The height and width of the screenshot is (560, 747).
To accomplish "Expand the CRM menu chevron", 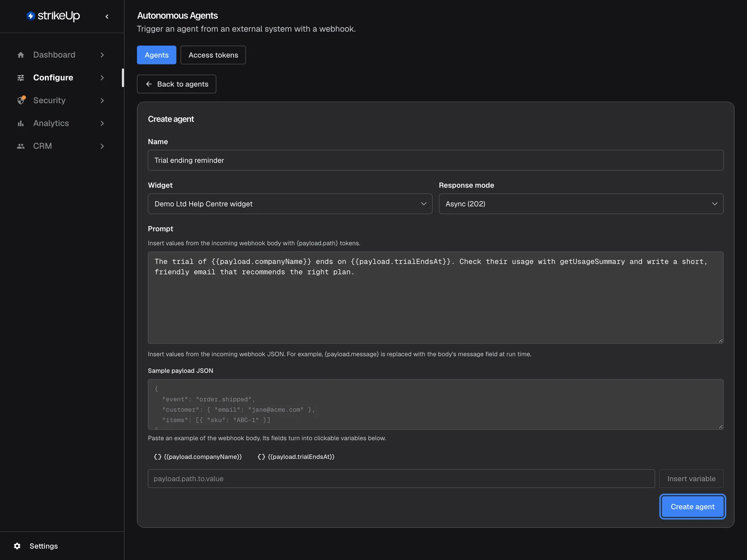I will 102,146.
